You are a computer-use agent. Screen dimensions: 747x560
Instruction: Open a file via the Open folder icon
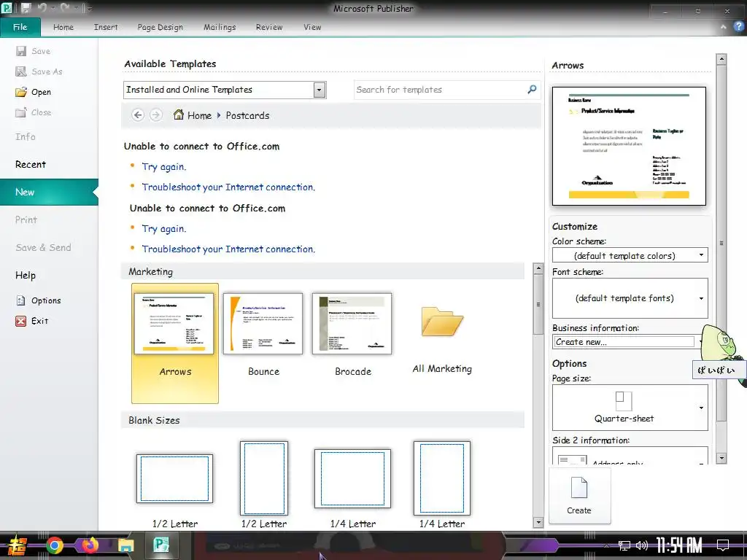tap(21, 92)
